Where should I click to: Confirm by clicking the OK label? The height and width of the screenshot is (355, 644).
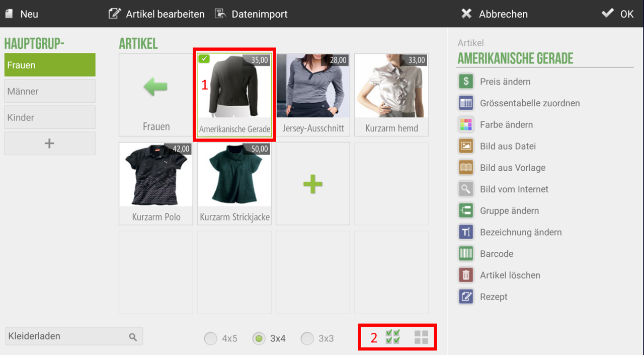pyautogui.click(x=627, y=14)
